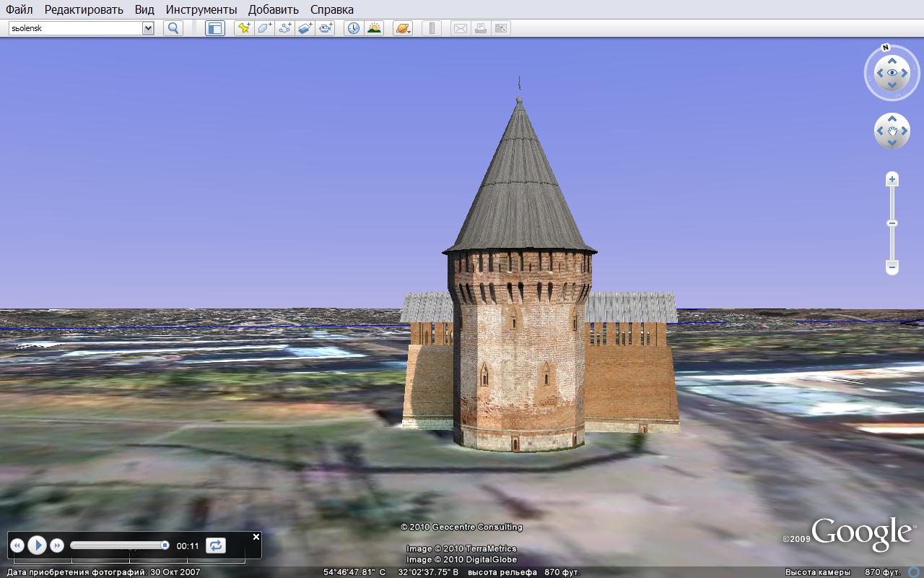
Task: Click the historical imagery timeline bar
Action: [x=130, y=560]
